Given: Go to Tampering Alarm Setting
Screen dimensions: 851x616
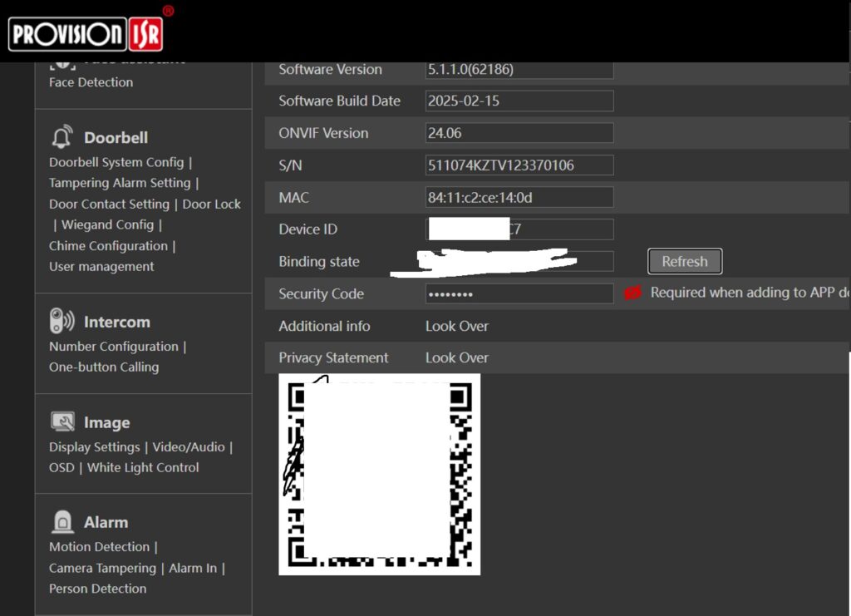Looking at the screenshot, I should click(120, 183).
